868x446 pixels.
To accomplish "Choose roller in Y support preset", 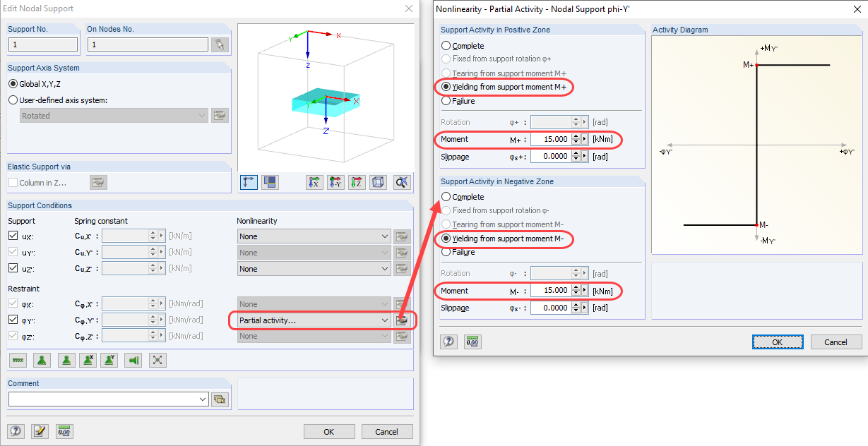I will pyautogui.click(x=109, y=361).
